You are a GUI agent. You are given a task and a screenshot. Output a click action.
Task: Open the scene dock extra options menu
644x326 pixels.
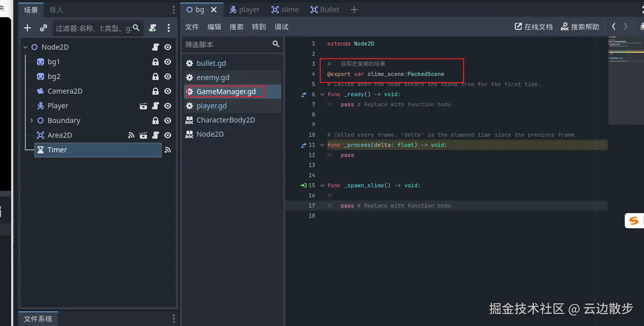[x=169, y=28]
